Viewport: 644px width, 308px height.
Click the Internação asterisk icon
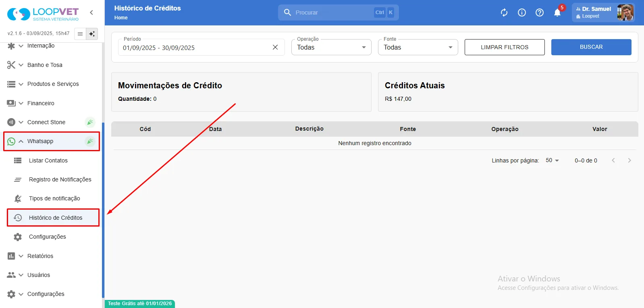click(11, 46)
